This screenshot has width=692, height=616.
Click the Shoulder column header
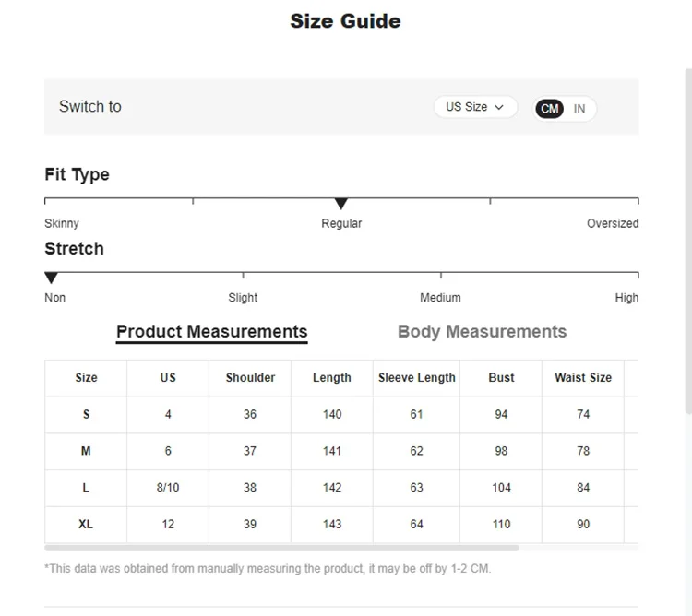click(x=250, y=378)
